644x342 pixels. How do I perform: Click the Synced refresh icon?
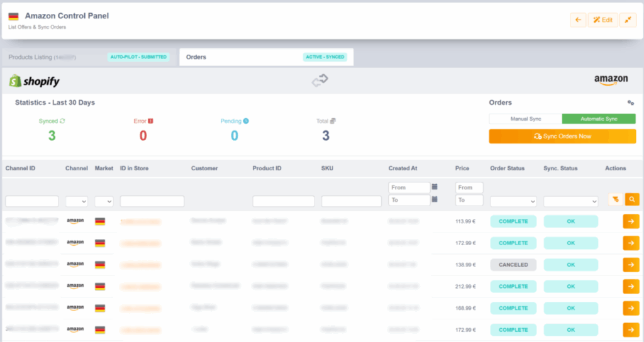(62, 121)
